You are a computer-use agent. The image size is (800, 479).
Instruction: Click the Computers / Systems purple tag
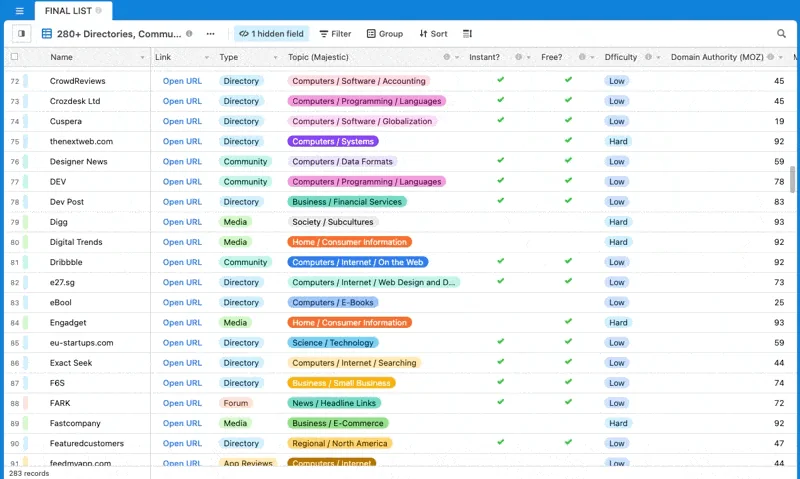click(333, 141)
